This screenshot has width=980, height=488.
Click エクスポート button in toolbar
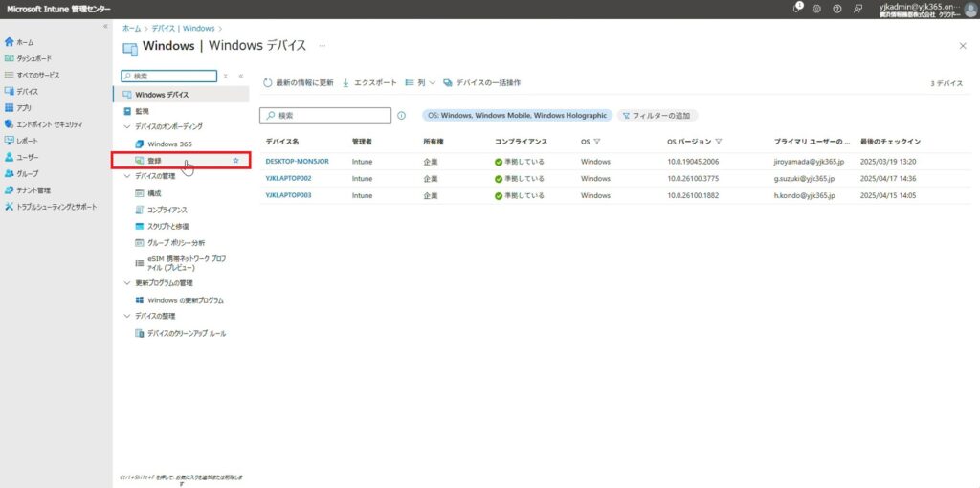pos(369,83)
